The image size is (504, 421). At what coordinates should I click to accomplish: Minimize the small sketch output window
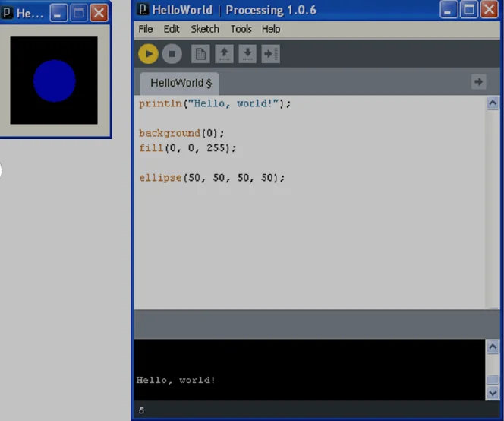pyautogui.click(x=58, y=13)
